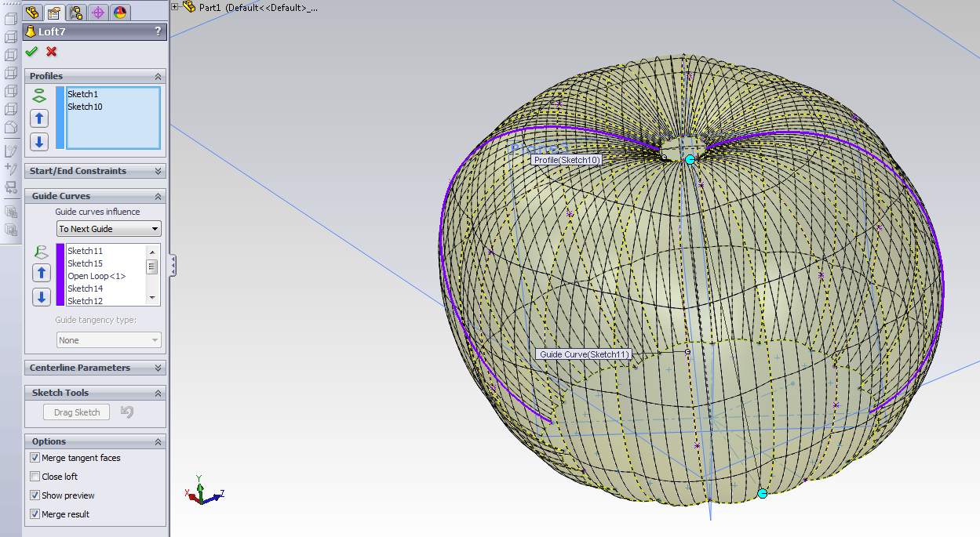This screenshot has width=980, height=537.
Task: Open the DisplayManager color ball tab
Action: [x=120, y=12]
